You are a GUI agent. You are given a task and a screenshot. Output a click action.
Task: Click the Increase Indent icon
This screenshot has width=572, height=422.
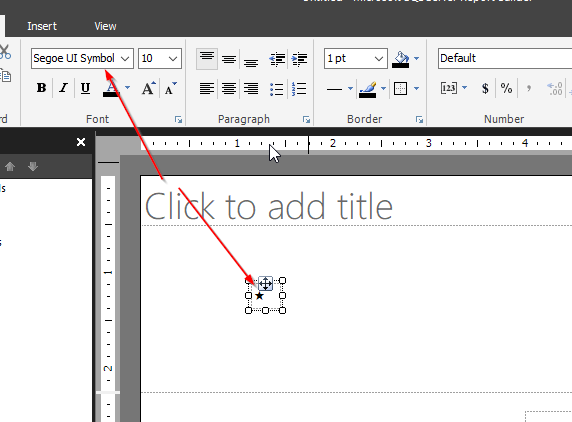(299, 59)
